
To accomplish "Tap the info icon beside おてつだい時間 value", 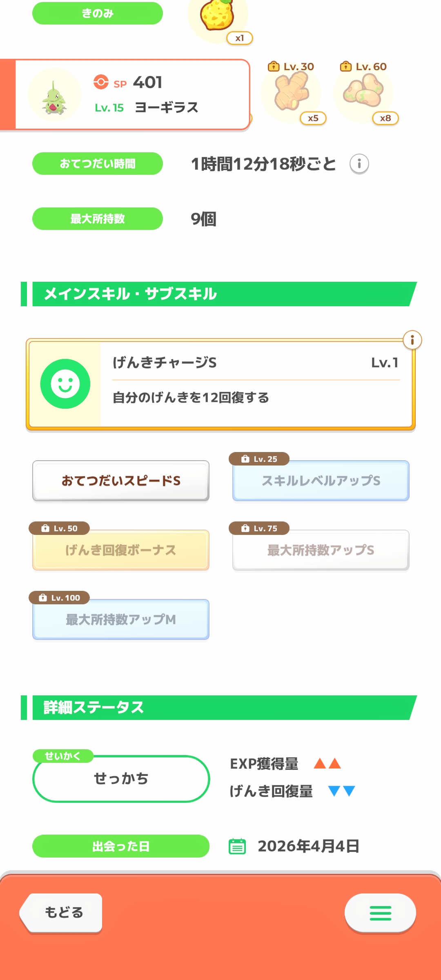I will tap(359, 164).
